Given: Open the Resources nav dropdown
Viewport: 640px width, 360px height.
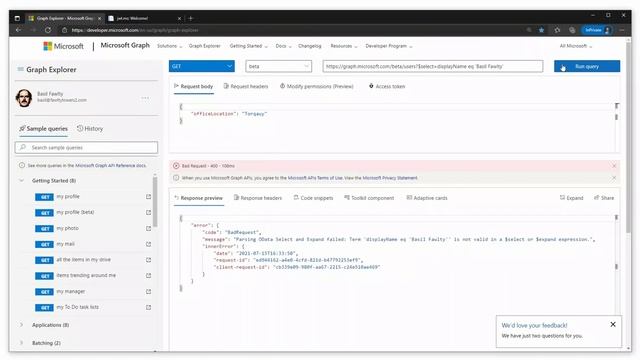Looking at the screenshot, I should [x=344, y=46].
